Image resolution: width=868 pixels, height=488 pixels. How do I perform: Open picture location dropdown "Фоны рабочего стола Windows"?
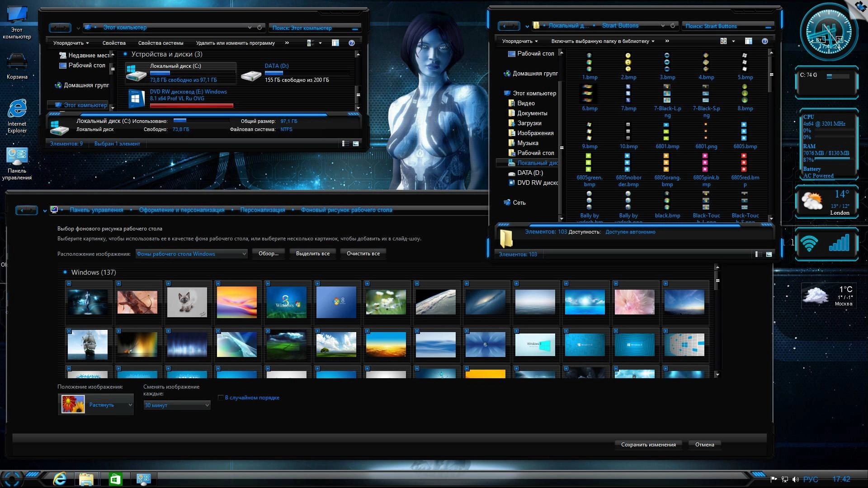(x=192, y=254)
